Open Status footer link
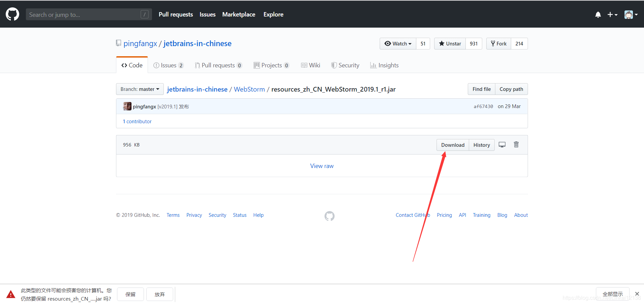This screenshot has height=304, width=644. pos(240,215)
